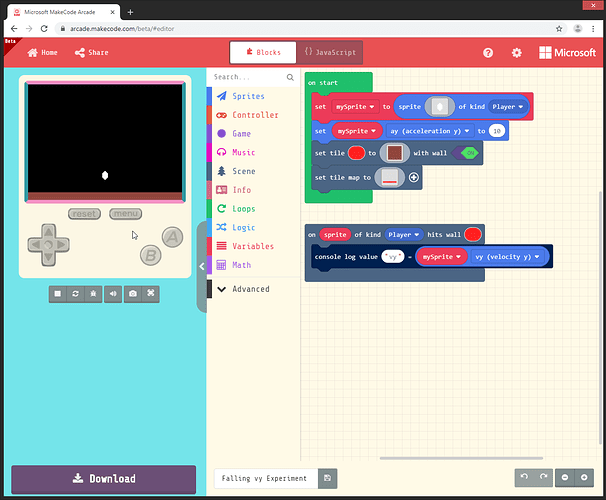
Task: Save the project with the disk icon
Action: (327, 478)
